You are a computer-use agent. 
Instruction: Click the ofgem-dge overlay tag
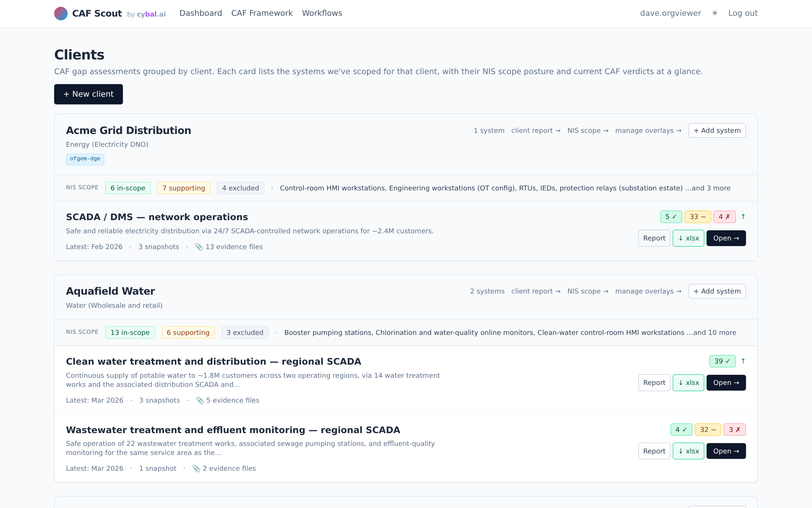point(85,159)
